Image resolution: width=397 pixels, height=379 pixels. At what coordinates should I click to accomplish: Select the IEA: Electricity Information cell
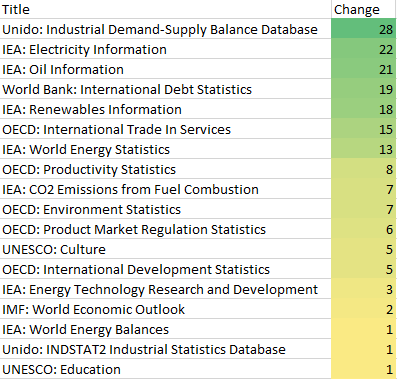[165, 49]
